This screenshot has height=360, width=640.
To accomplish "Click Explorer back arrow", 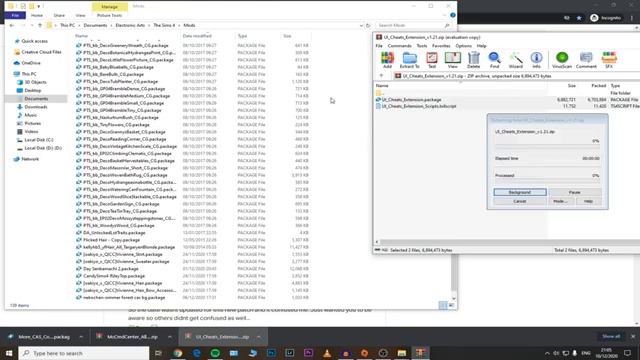I will (12, 25).
